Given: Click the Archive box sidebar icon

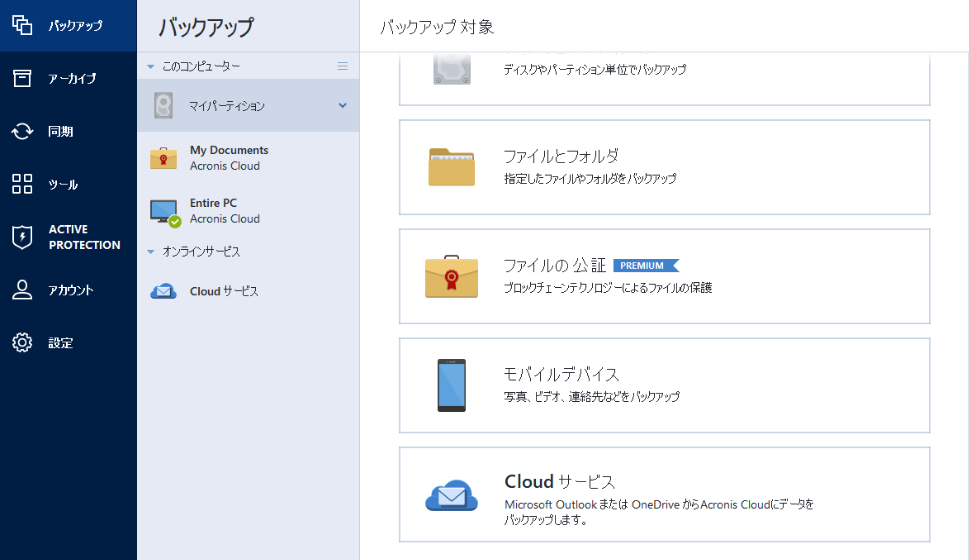Looking at the screenshot, I should 22,78.
